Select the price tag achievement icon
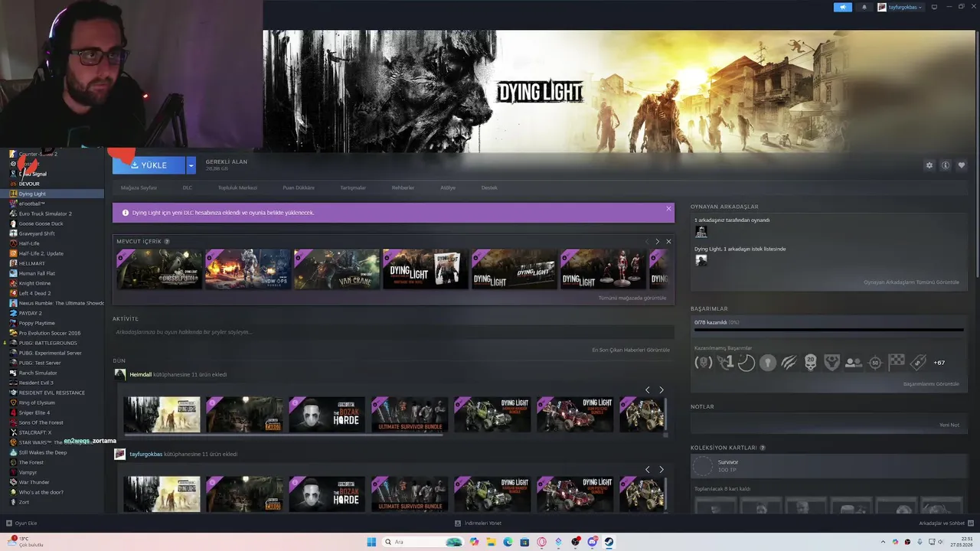The height and width of the screenshot is (551, 980). tap(918, 363)
